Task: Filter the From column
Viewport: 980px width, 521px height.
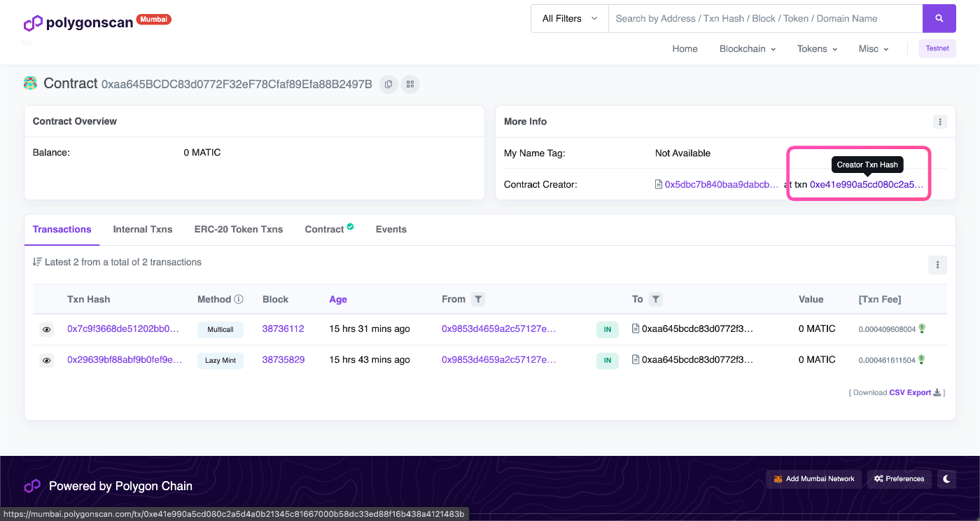Action: point(478,299)
